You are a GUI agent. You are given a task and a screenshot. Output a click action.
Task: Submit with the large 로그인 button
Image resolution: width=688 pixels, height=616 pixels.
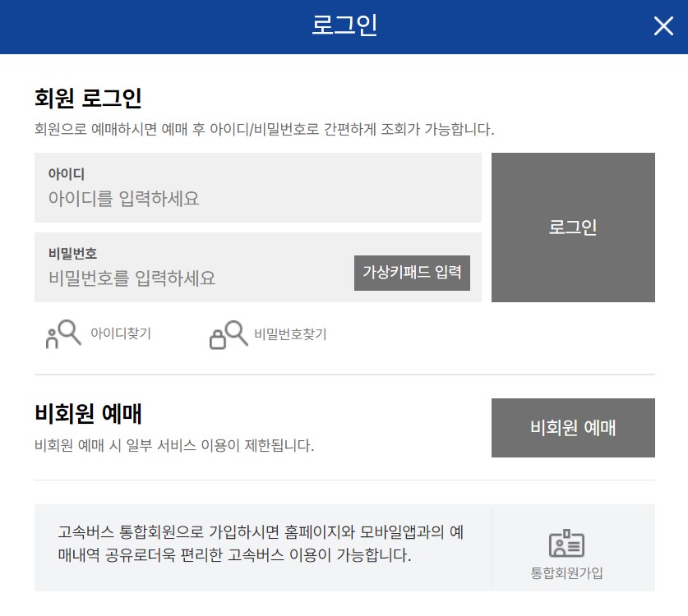573,228
